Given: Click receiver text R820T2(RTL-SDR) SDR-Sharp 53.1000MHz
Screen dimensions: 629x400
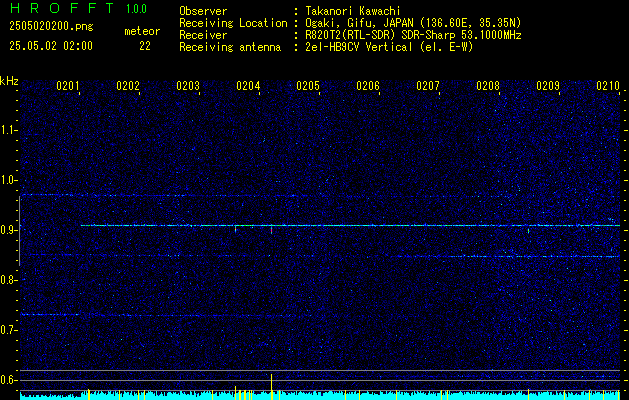Looking at the screenshot, I should coord(413,35).
